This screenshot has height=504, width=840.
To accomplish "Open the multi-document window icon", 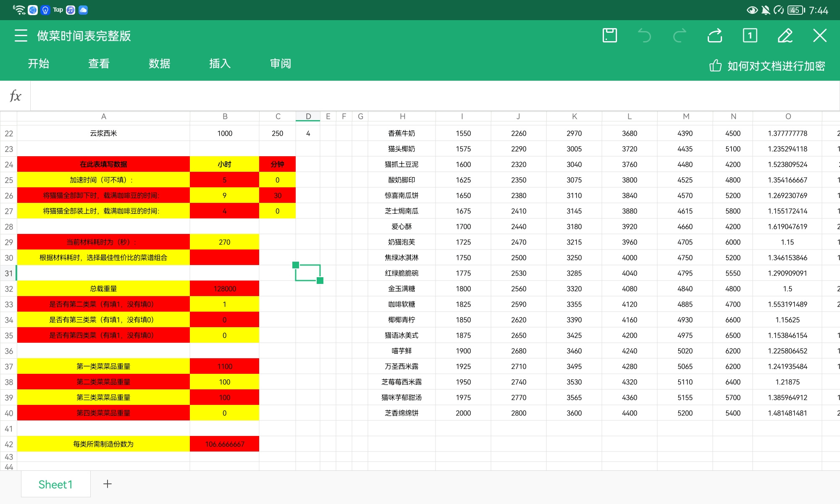I will 750,36.
